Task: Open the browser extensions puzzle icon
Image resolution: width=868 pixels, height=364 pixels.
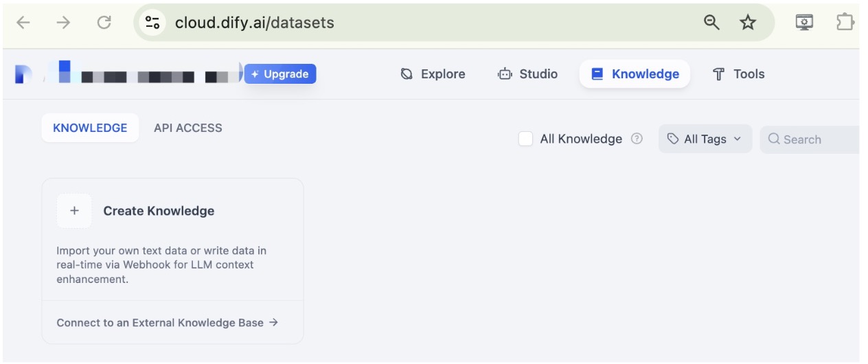Action: pyautogui.click(x=845, y=23)
